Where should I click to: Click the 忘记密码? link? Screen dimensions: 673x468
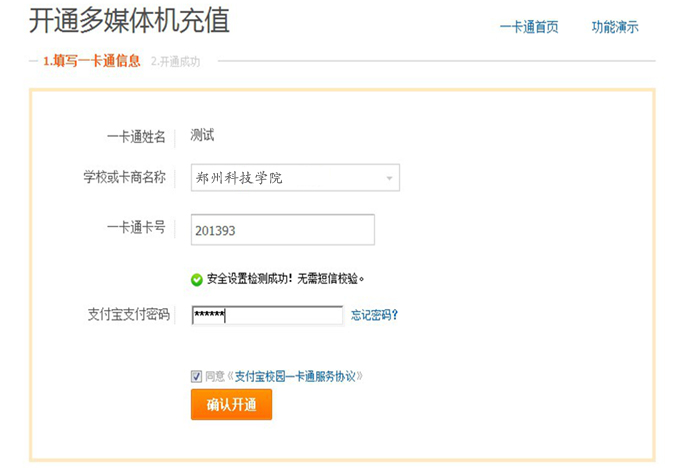coord(374,315)
